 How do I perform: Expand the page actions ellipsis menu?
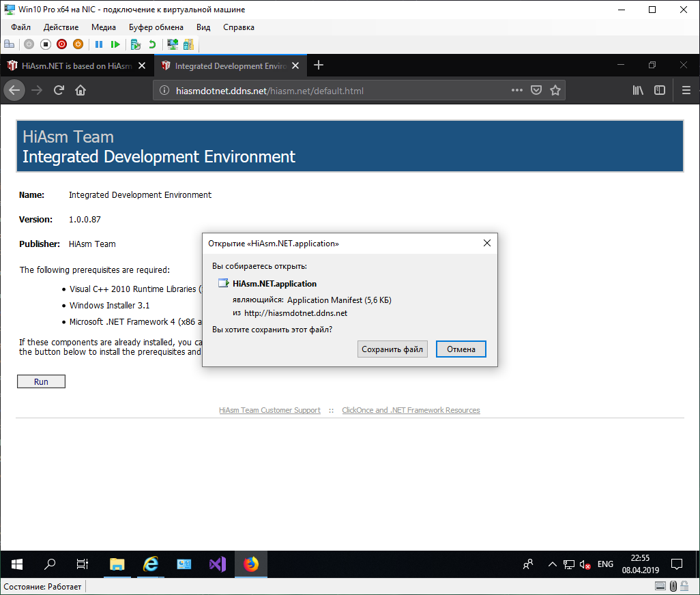pyautogui.click(x=517, y=90)
